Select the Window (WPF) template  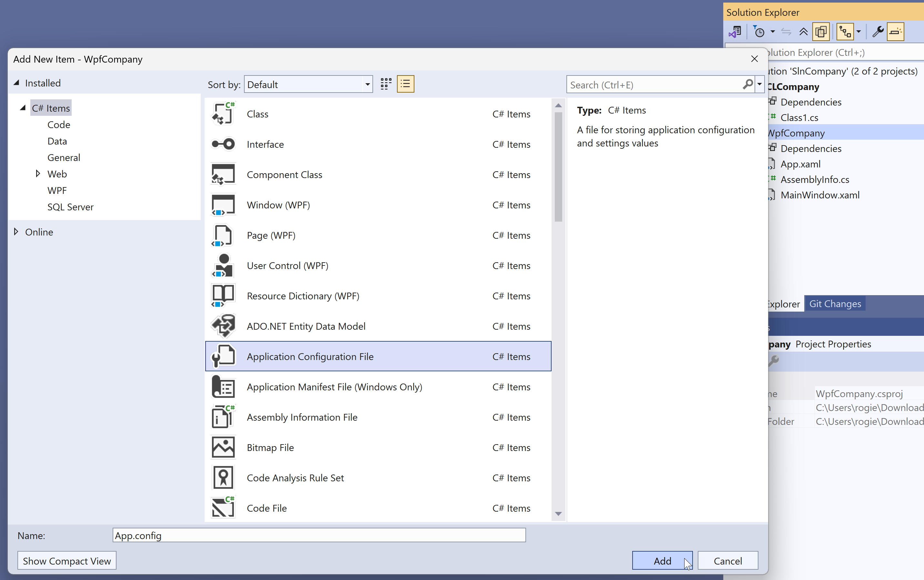pos(278,205)
